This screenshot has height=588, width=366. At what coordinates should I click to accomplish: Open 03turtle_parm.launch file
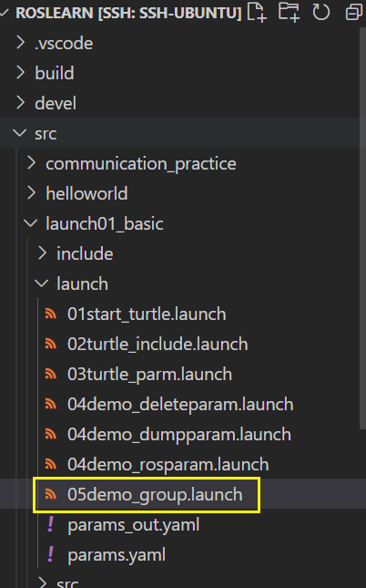click(x=150, y=375)
